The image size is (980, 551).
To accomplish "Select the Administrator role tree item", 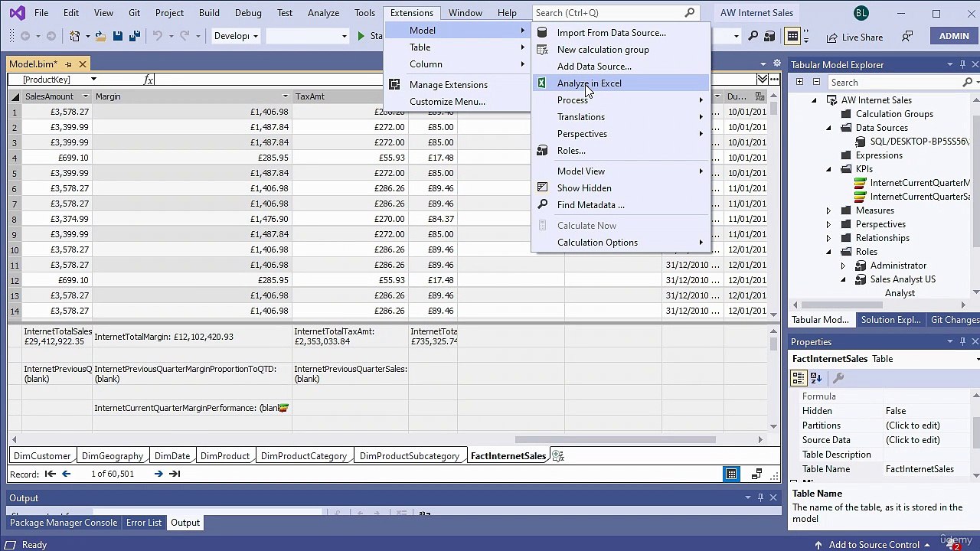I will tap(897, 266).
